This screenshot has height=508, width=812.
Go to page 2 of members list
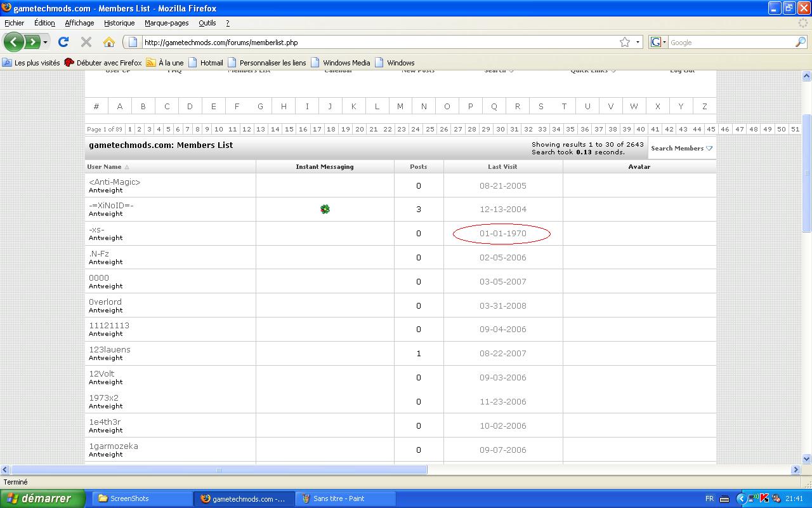click(x=139, y=129)
